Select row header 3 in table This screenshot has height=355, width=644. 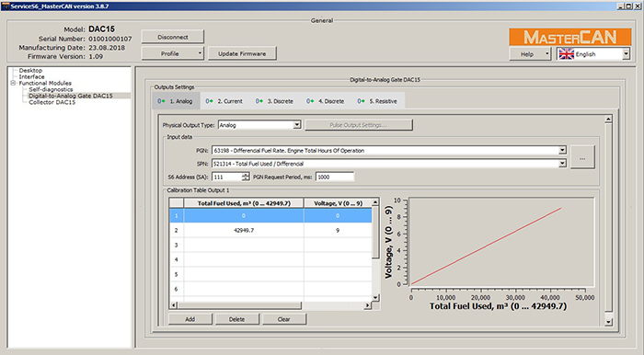pos(177,245)
